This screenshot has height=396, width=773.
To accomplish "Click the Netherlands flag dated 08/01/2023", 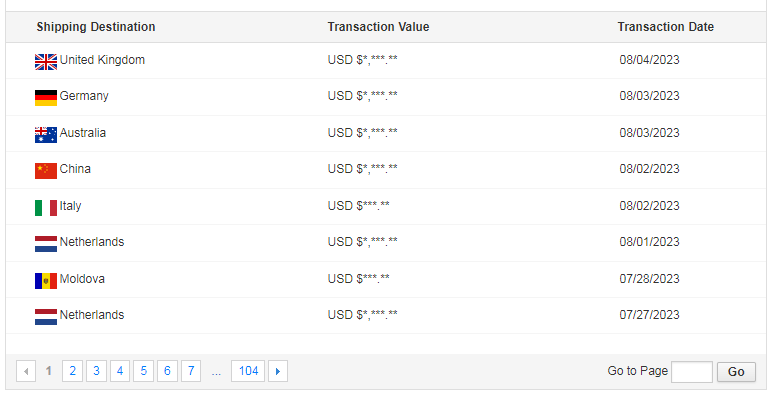I will 46,244.
